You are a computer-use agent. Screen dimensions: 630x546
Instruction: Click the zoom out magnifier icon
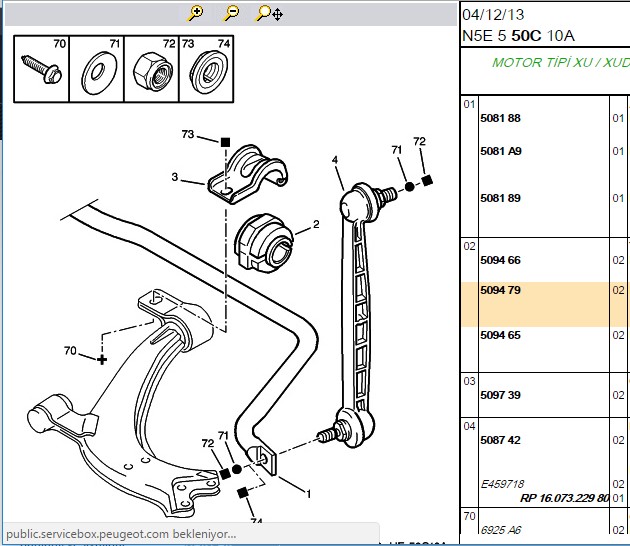tap(232, 13)
